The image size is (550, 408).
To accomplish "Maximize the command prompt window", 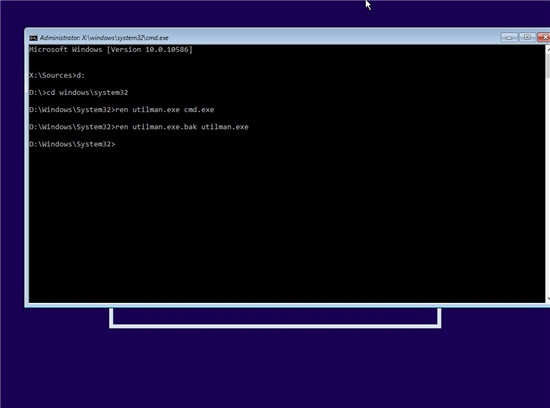I will pyautogui.click(x=527, y=37).
